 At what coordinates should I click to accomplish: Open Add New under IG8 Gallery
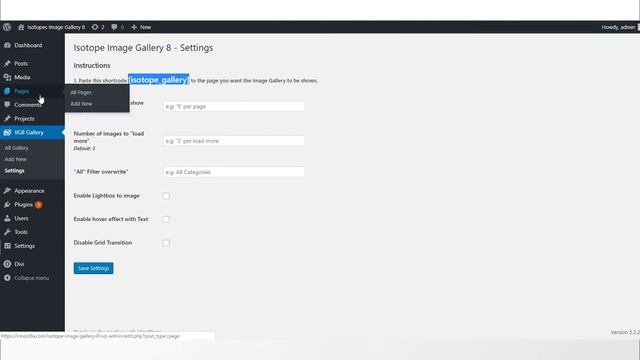tap(16, 159)
